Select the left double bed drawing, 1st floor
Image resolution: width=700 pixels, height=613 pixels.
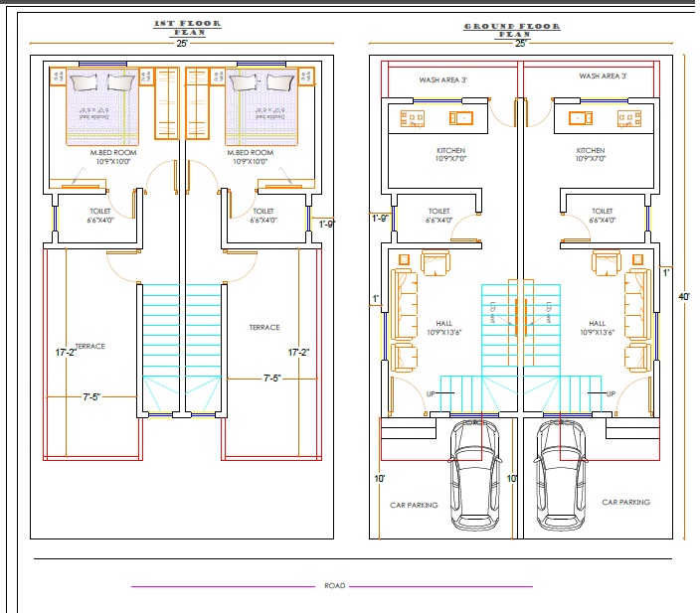pos(102,107)
